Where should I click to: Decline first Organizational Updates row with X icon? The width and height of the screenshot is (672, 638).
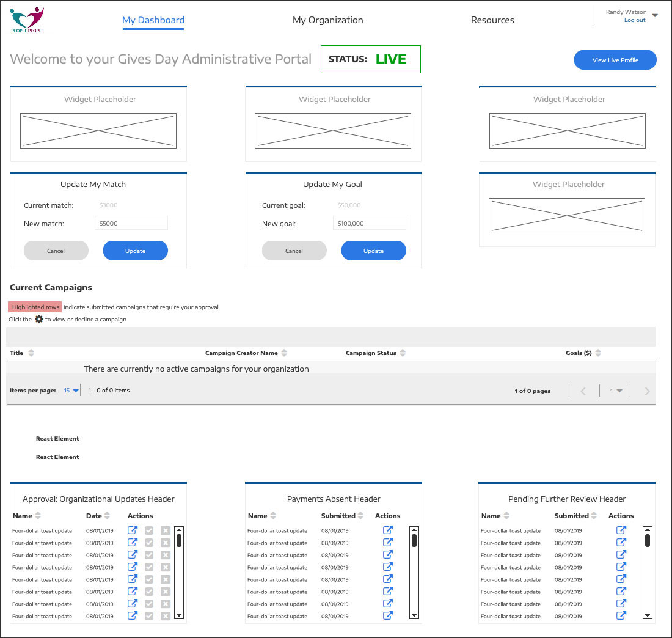(165, 530)
